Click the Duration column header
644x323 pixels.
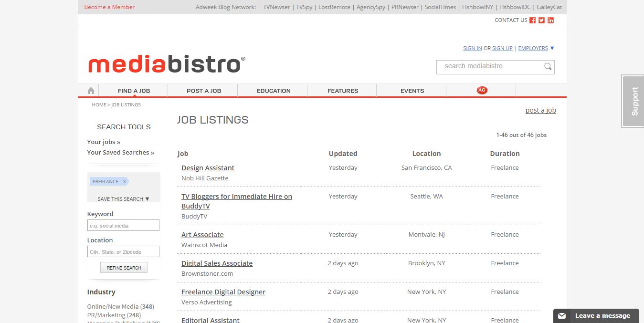(505, 154)
